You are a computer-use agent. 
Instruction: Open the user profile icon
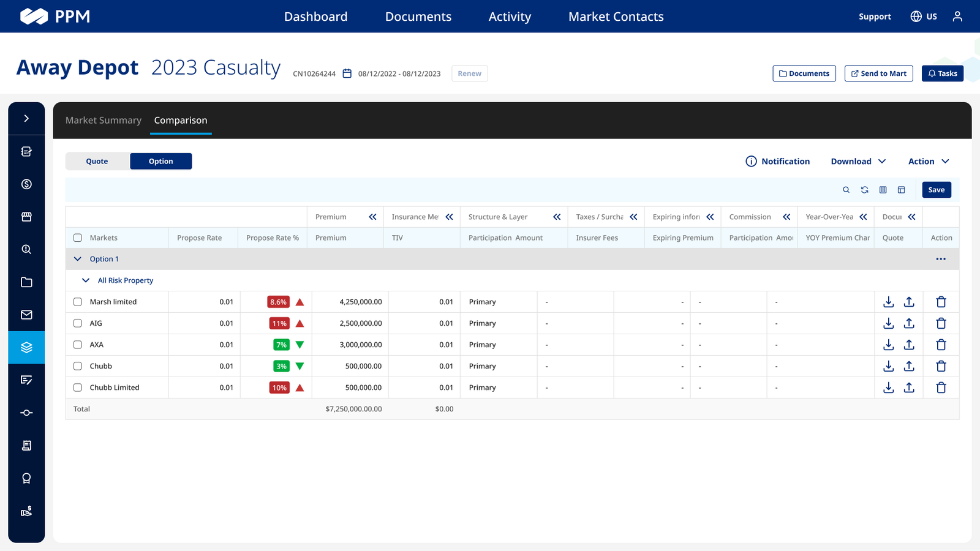tap(957, 17)
